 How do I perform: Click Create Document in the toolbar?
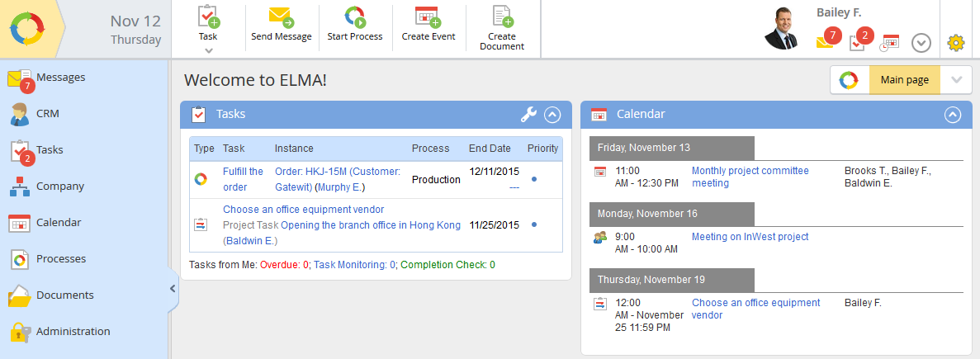click(x=502, y=28)
